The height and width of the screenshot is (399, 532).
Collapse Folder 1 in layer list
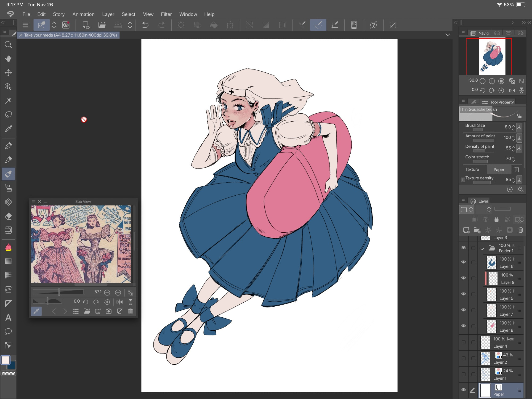(x=482, y=249)
